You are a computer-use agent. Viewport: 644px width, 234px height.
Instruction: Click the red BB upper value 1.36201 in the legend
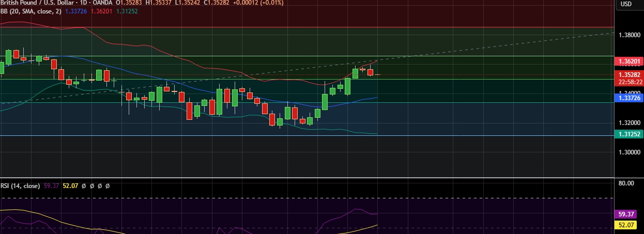pos(101,11)
